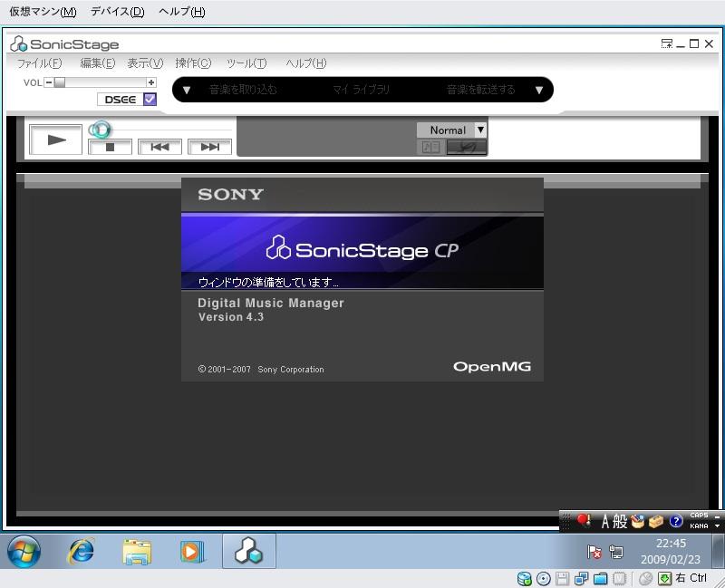The width and height of the screenshot is (725, 588).
Task: Skip to the previous track
Action: (159, 147)
